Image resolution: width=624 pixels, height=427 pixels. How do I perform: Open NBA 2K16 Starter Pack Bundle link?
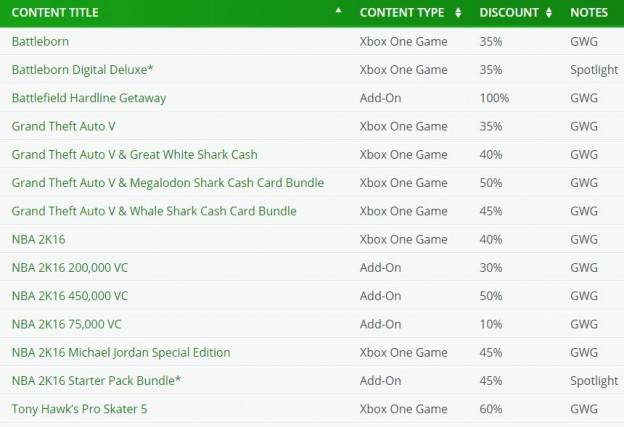96,380
